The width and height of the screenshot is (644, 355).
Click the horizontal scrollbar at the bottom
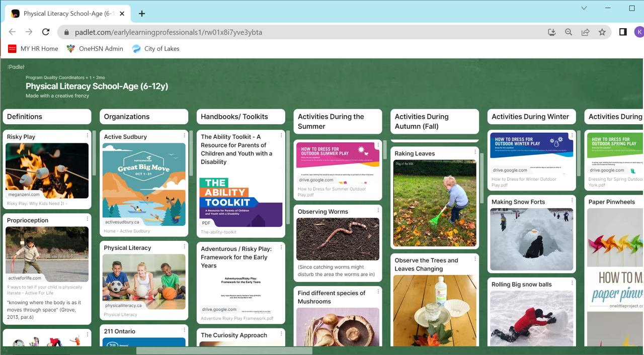point(224,351)
